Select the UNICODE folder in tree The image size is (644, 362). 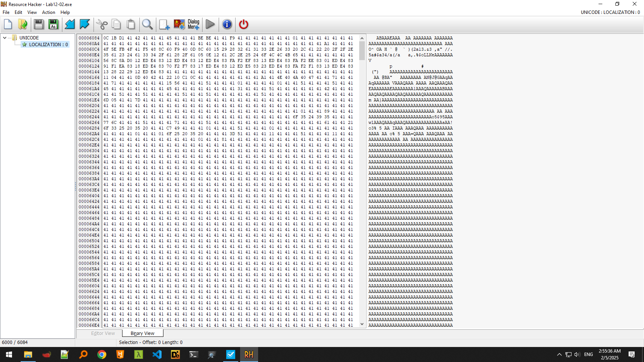pos(29,38)
